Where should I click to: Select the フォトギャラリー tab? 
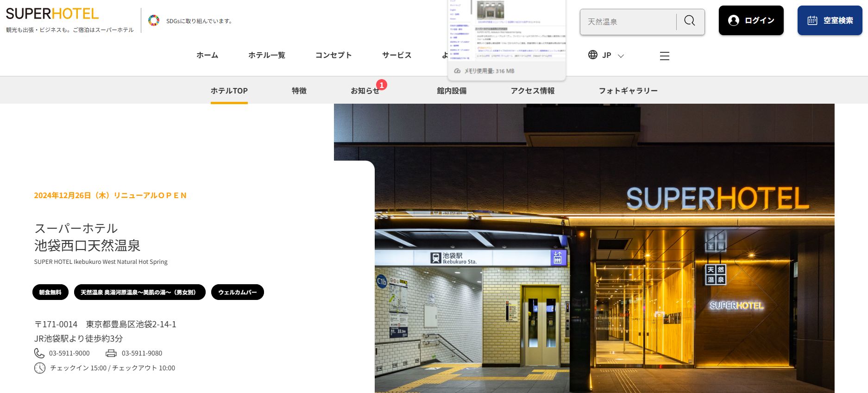(x=628, y=91)
